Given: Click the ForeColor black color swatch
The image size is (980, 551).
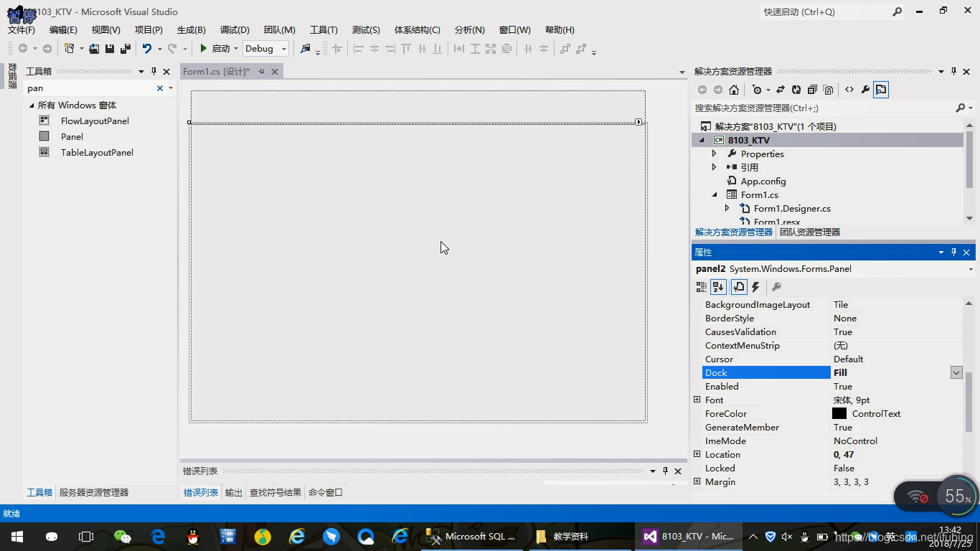Looking at the screenshot, I should coord(839,413).
